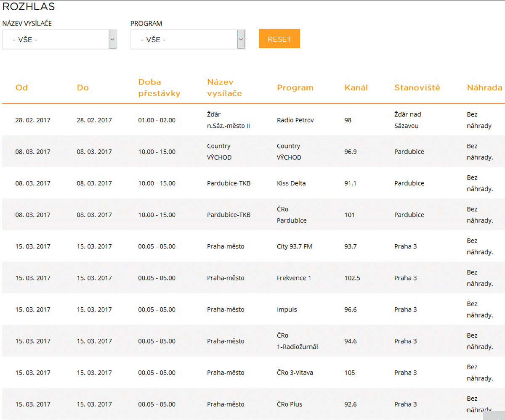The image size is (505, 420).
Task: Click channel value 98
Action: [348, 120]
